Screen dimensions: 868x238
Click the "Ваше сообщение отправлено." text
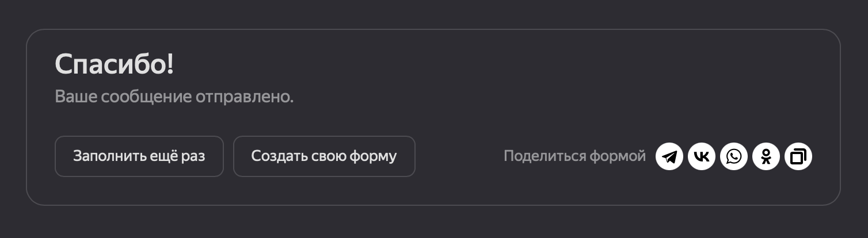[x=174, y=97]
